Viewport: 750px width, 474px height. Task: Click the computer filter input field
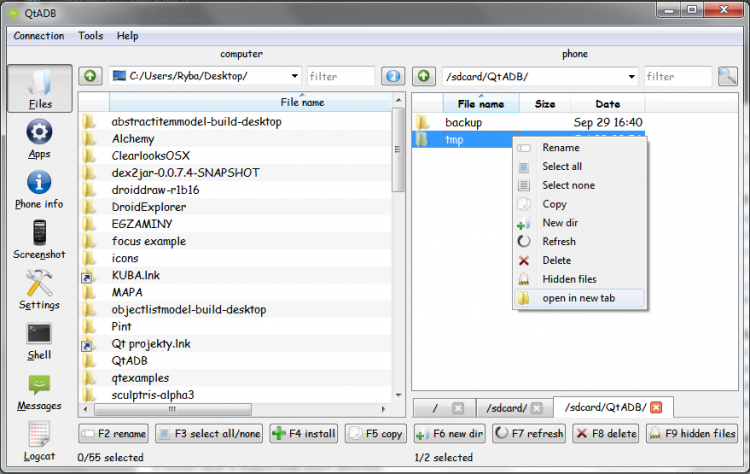(x=341, y=76)
